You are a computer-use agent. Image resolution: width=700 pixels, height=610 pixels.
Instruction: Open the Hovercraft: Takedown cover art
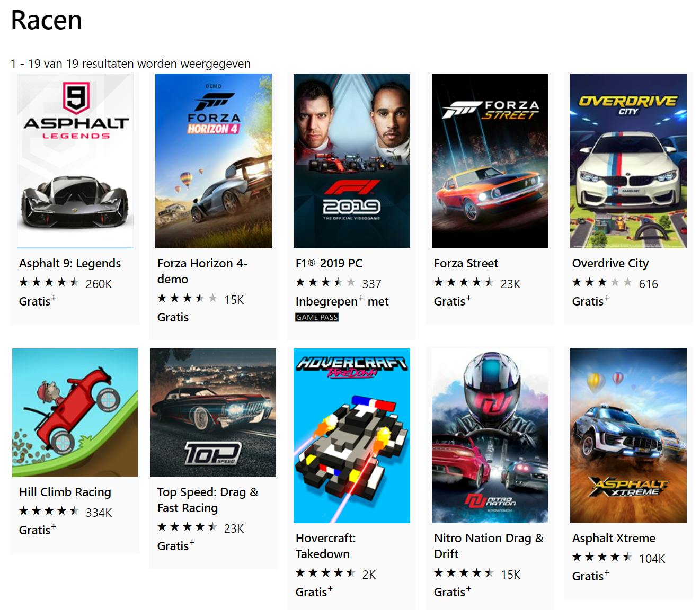point(352,436)
